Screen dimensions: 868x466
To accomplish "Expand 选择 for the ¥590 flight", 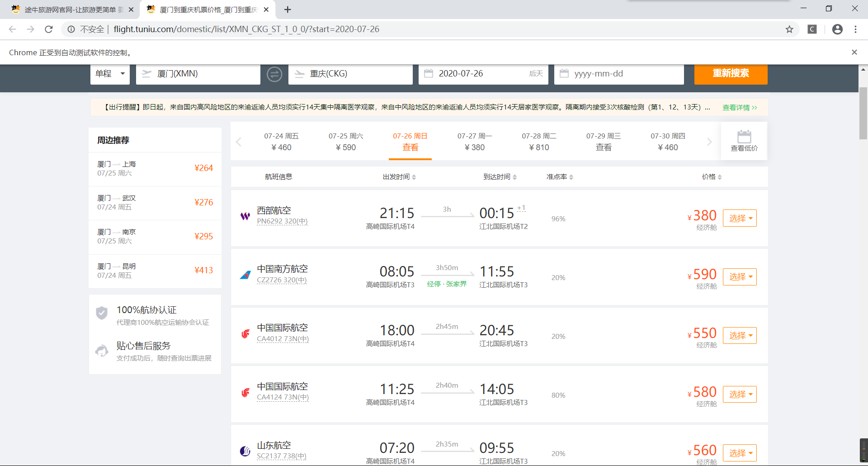I will click(740, 277).
